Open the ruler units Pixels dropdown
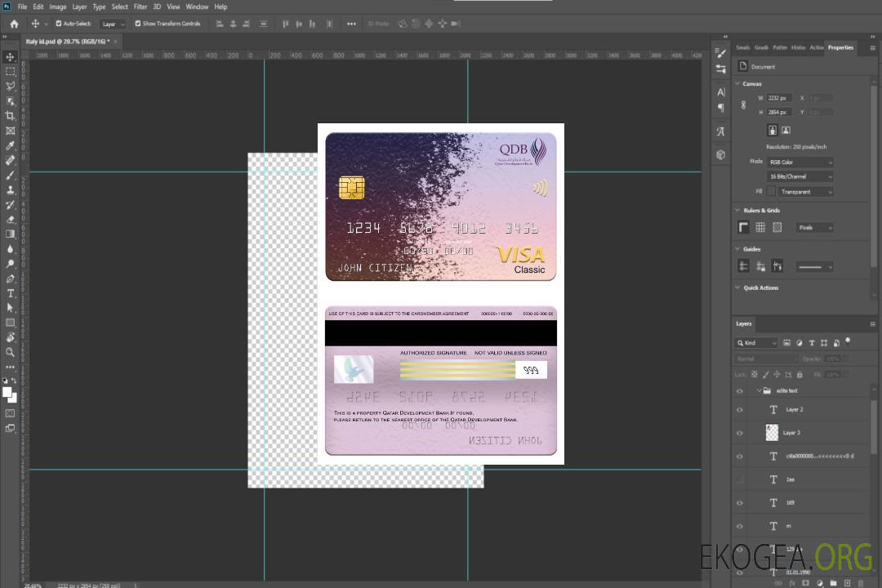Image resolution: width=882 pixels, height=588 pixels. [x=814, y=227]
